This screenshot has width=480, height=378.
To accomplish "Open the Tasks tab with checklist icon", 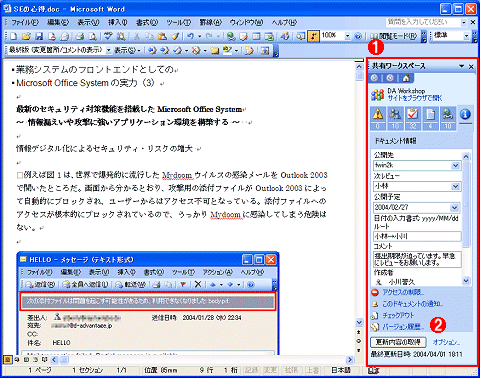I will click(x=413, y=118).
